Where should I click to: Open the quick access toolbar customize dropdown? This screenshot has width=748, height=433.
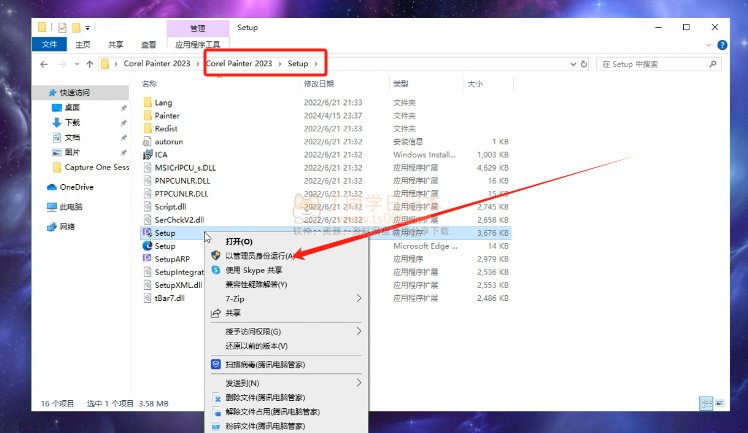point(88,28)
